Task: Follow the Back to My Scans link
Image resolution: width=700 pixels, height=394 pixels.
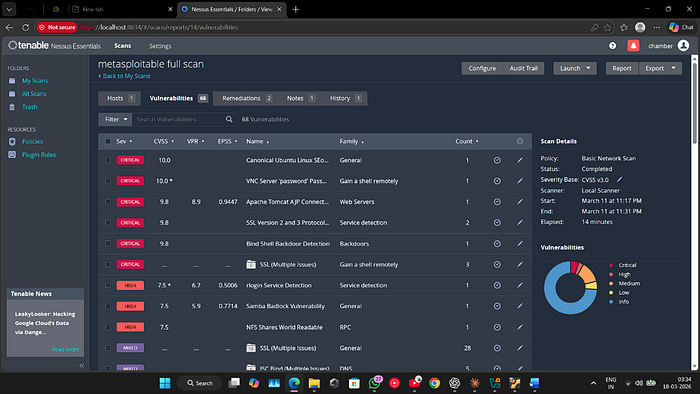Action: [x=125, y=76]
